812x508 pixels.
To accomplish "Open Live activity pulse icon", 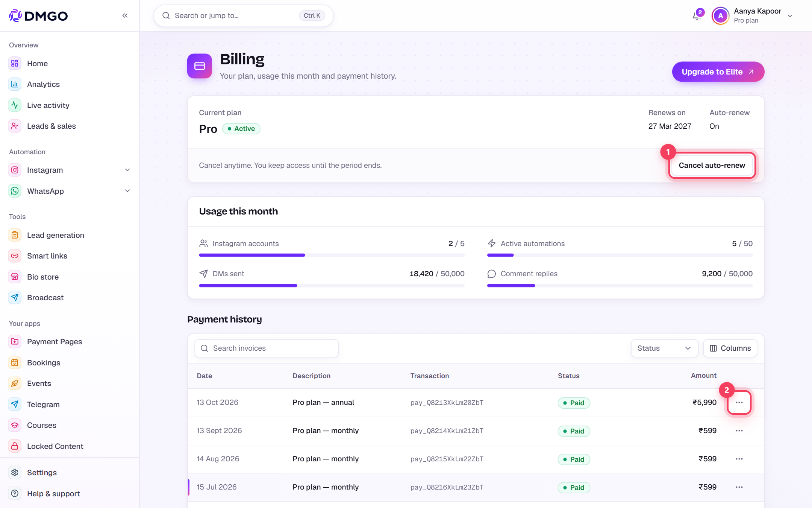I will tap(15, 105).
